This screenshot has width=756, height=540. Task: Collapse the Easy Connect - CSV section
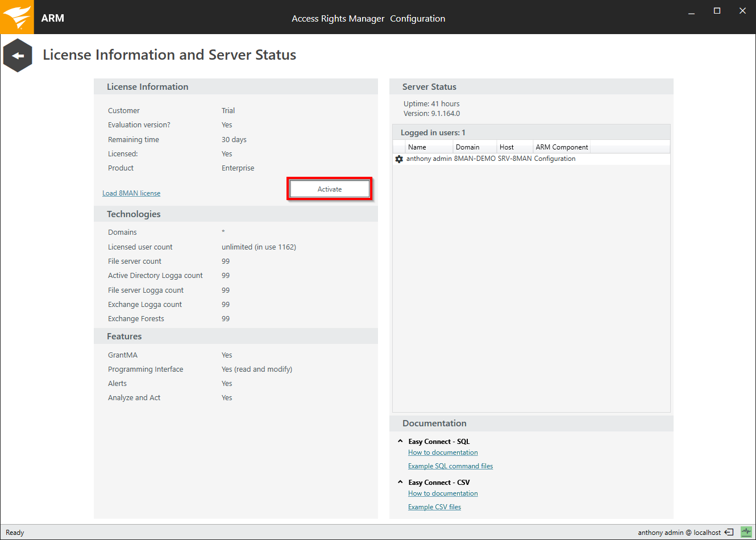400,482
